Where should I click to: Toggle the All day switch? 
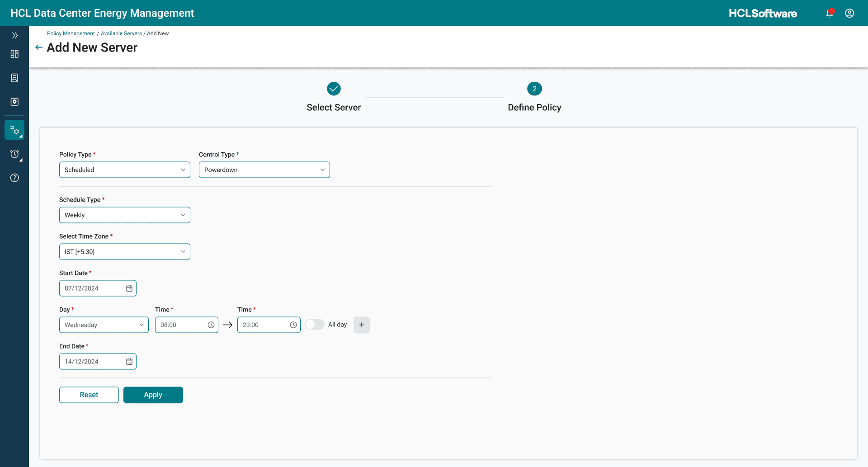click(315, 325)
